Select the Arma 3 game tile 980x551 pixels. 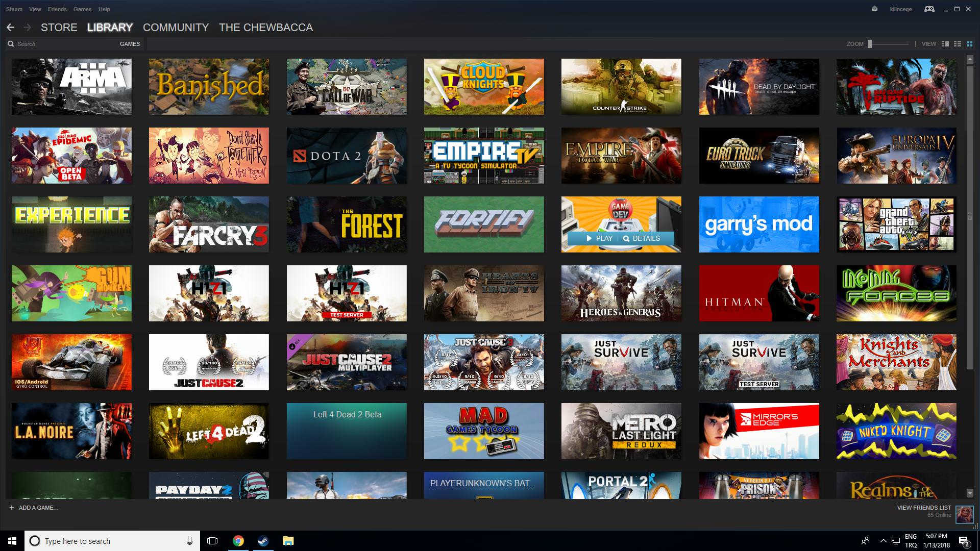71,87
